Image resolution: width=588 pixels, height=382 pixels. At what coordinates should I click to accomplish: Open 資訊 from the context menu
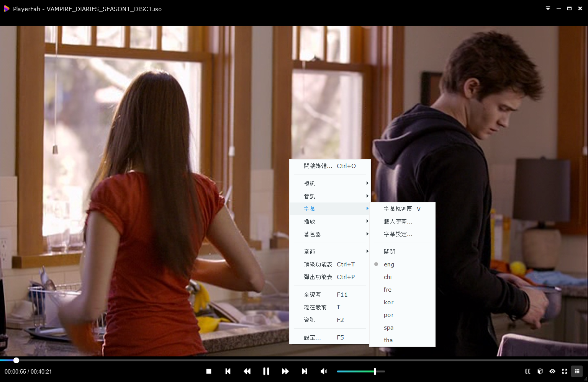pos(330,320)
